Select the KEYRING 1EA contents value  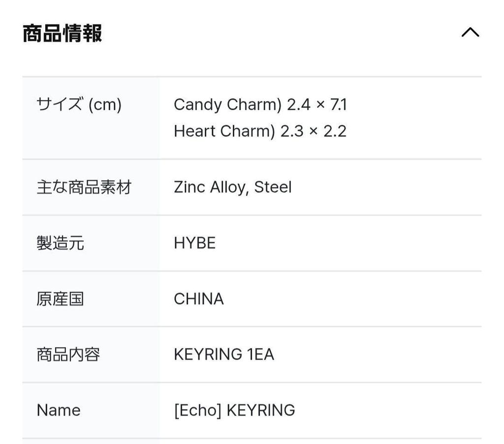(224, 355)
